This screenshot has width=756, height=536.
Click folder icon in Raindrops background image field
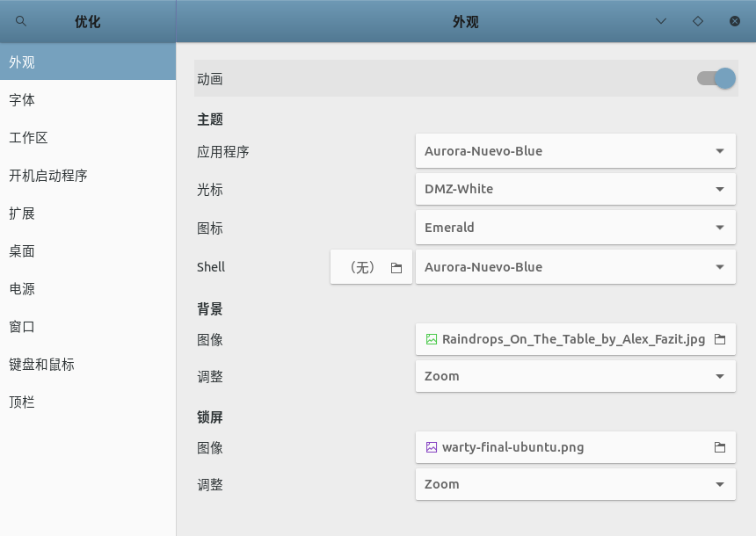coord(720,339)
